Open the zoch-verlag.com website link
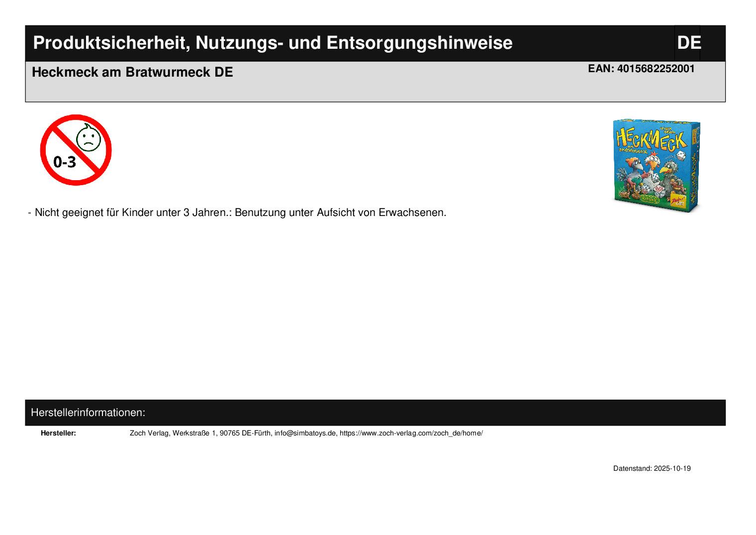 [411, 433]
